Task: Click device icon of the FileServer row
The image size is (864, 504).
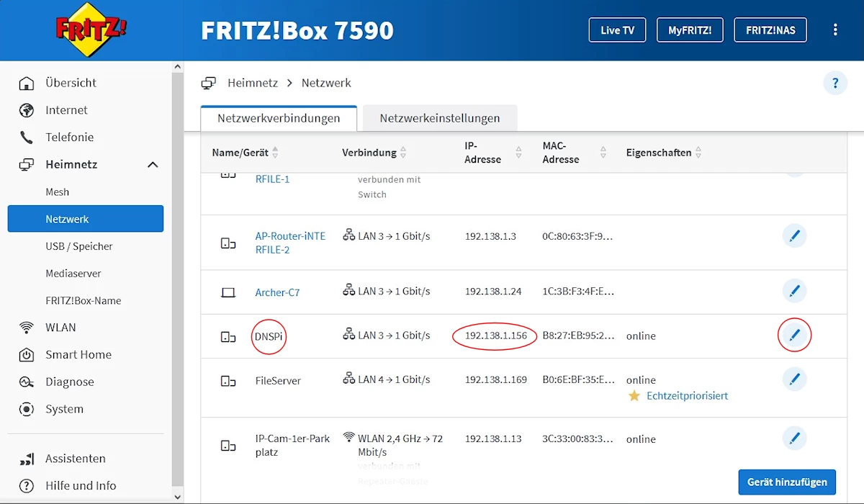Action: [228, 380]
